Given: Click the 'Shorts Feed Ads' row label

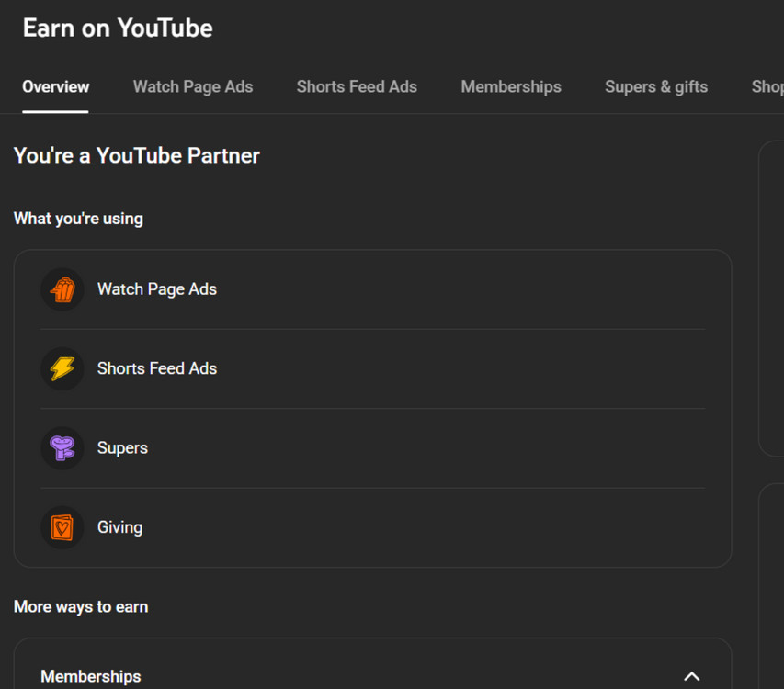Looking at the screenshot, I should click(157, 368).
